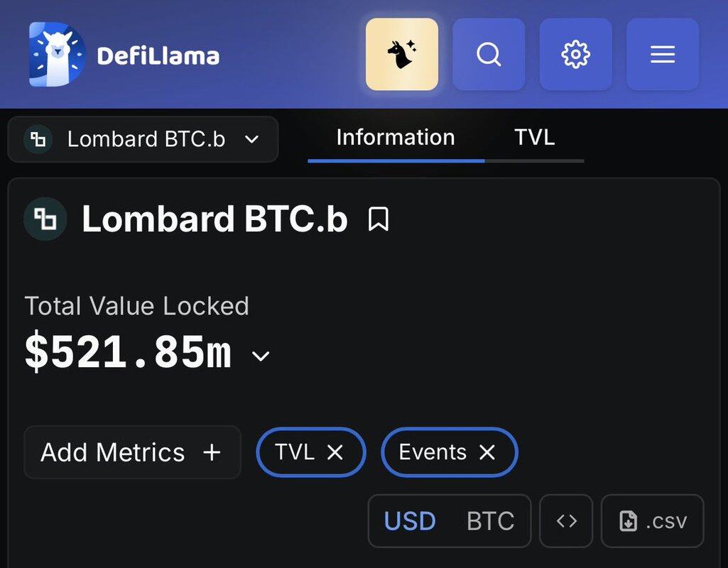Open the settings gear icon
The width and height of the screenshot is (728, 568).
[575, 55]
